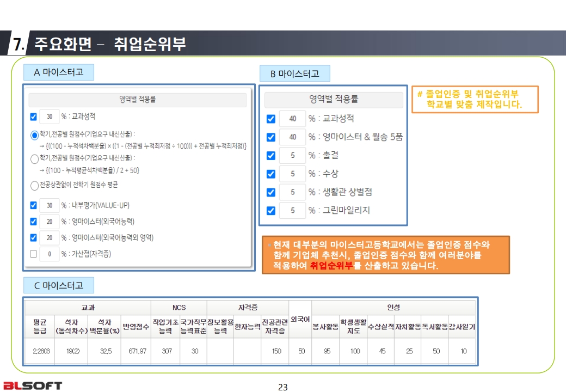Viewport: 566px width, 392px height.
Task: Click the BLSOFT logo
Action: pyautogui.click(x=33, y=385)
